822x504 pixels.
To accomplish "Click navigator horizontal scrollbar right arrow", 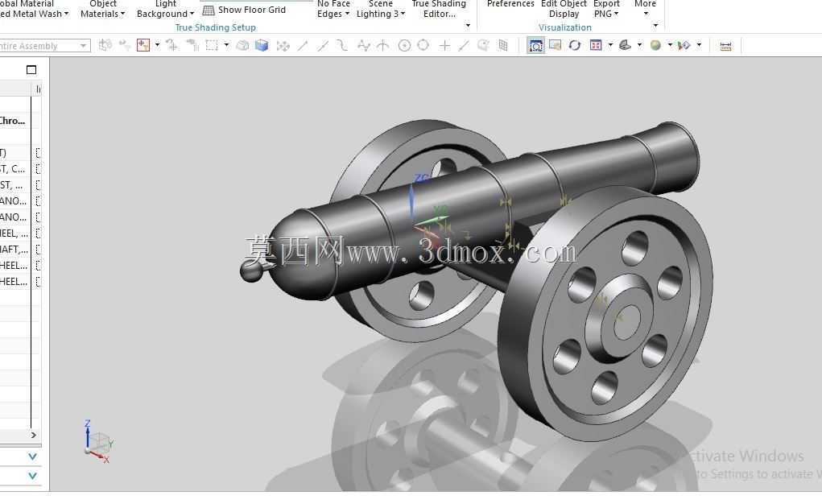I will tap(33, 436).
